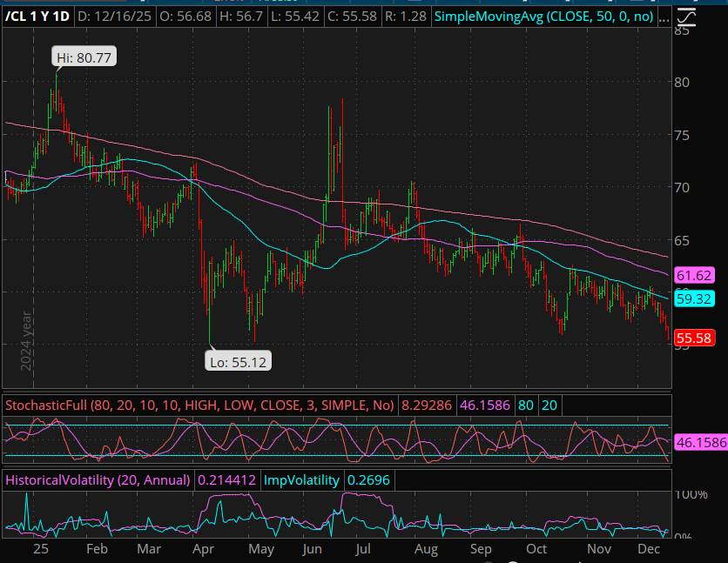Click the red 55.58 last price tag

coord(694,338)
